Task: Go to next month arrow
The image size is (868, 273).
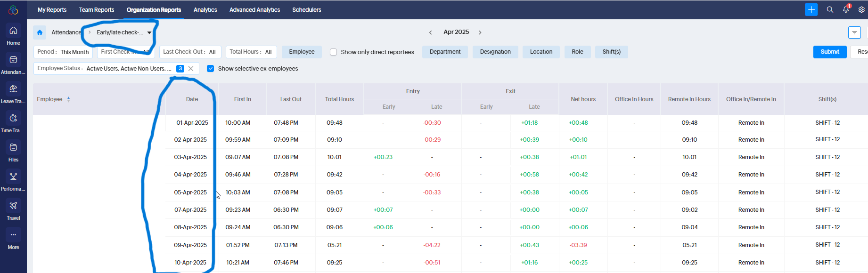Action: coord(480,32)
